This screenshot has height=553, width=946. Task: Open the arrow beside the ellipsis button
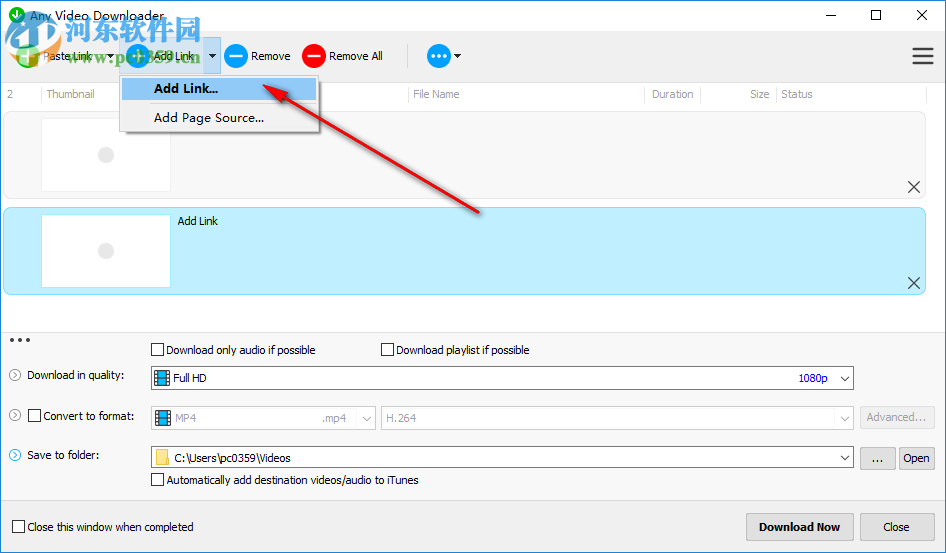457,56
